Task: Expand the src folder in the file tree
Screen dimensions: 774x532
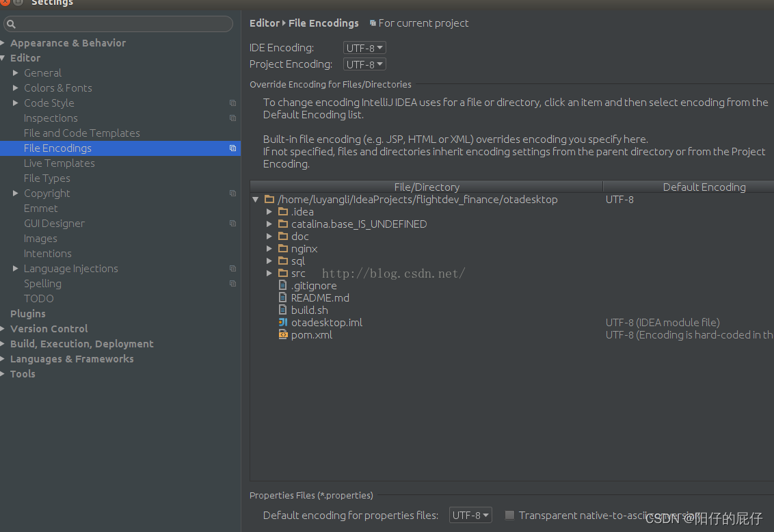Action: click(269, 273)
